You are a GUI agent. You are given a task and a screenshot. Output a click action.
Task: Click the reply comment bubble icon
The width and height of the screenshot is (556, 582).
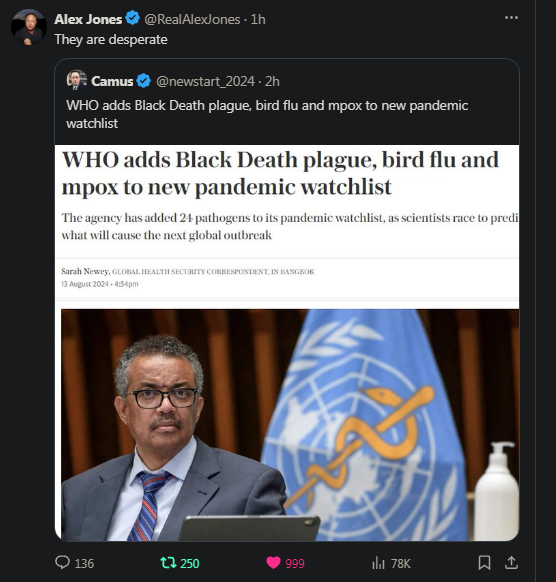point(62,562)
